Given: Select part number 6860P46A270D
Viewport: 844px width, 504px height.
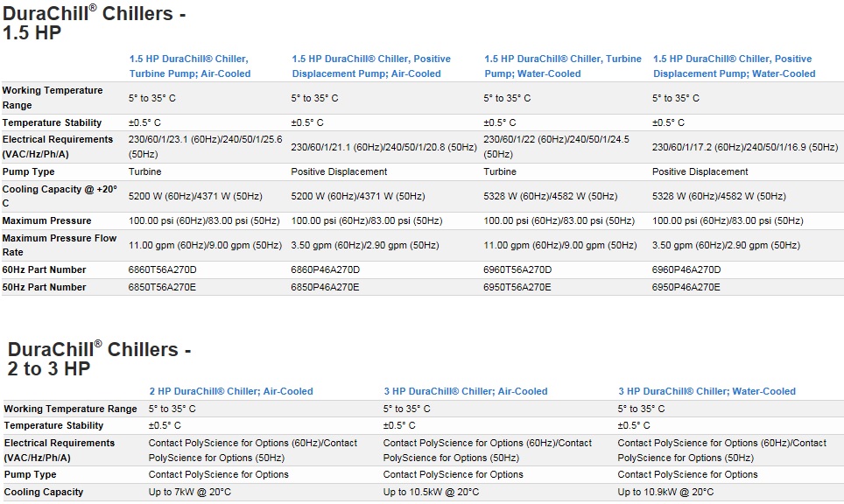Looking at the screenshot, I should (x=325, y=269).
